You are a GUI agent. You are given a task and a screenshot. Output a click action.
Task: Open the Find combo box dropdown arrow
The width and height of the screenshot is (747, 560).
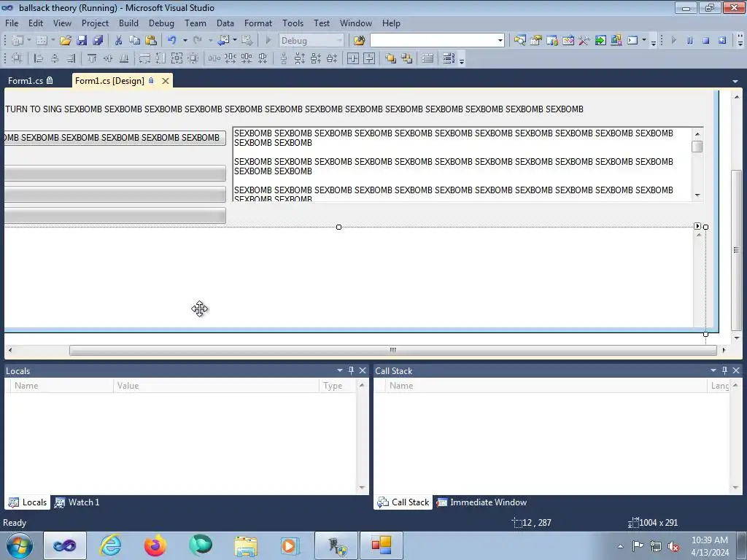click(x=500, y=41)
